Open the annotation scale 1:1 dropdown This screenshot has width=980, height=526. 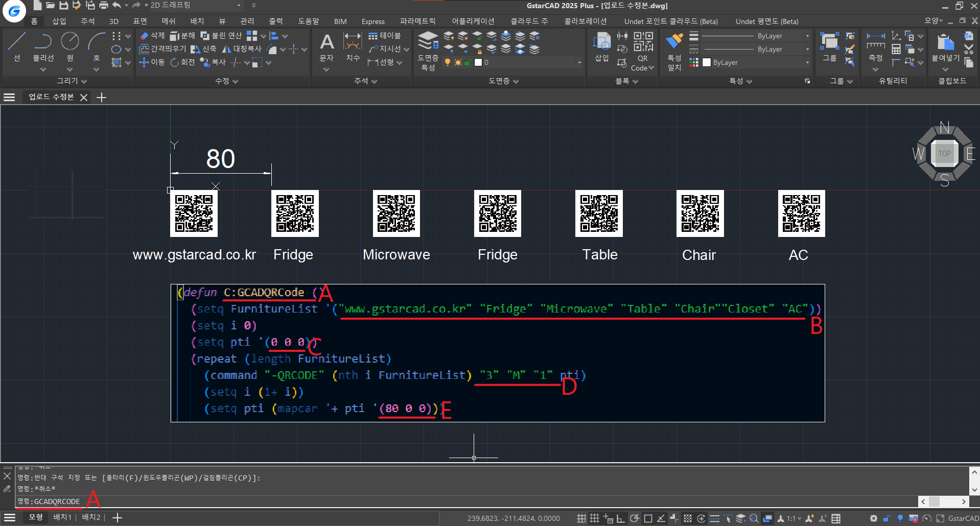(x=794, y=518)
